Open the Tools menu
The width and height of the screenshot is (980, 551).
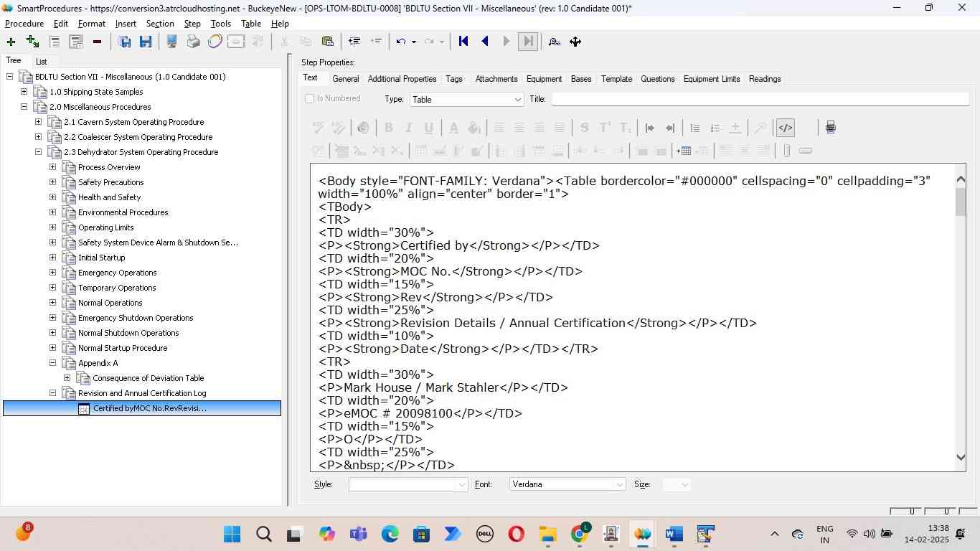221,24
